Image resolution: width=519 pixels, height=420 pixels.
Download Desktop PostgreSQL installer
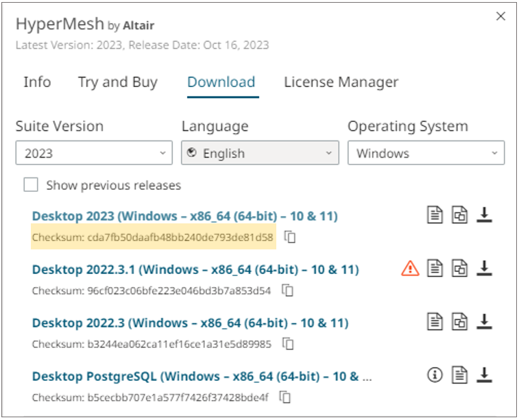[484, 375]
